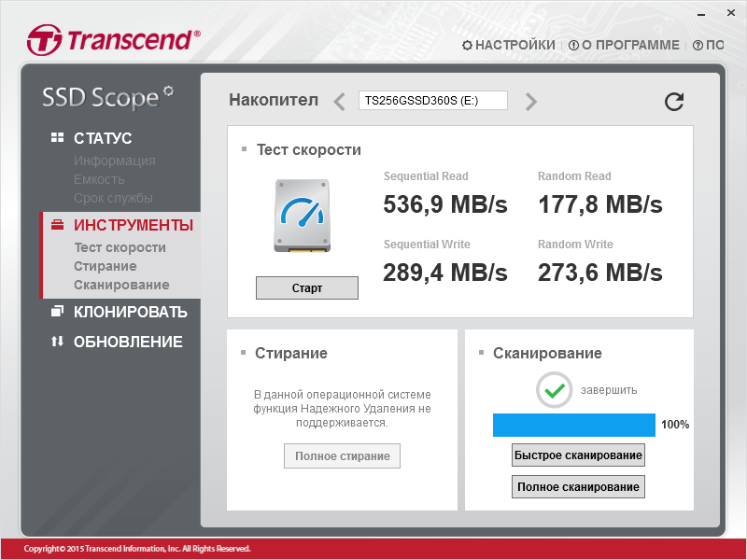Click the КЛОНИРОВАТЬ clone icon

tap(57, 312)
